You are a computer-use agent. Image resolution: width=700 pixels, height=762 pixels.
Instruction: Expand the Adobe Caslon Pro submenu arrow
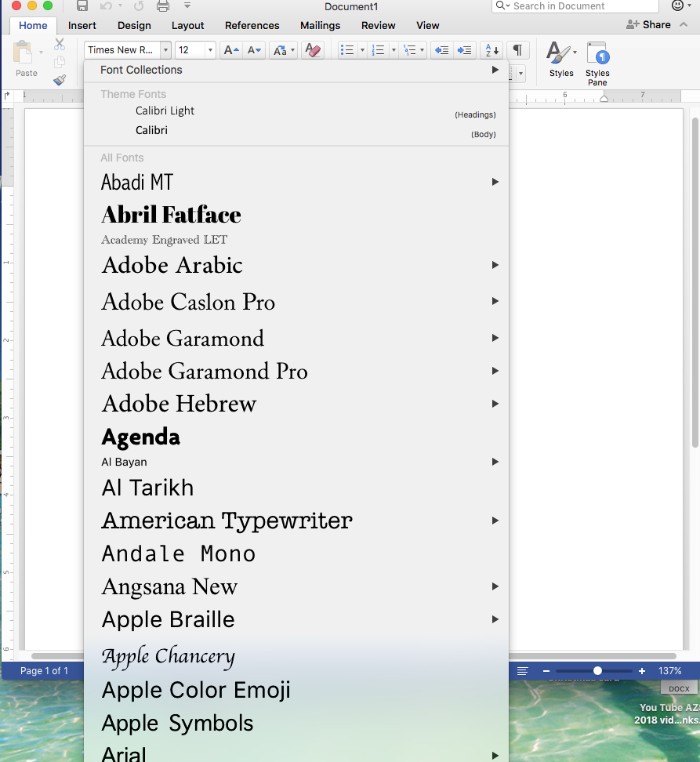coord(495,301)
